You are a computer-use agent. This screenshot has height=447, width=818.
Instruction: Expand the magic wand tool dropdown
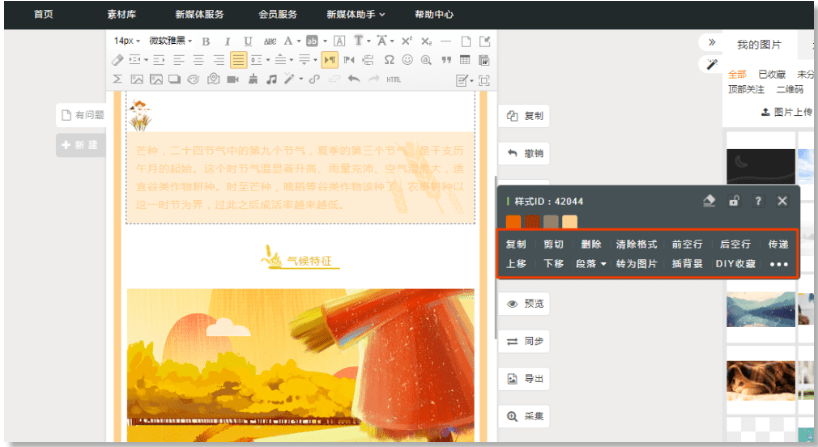tap(301, 79)
